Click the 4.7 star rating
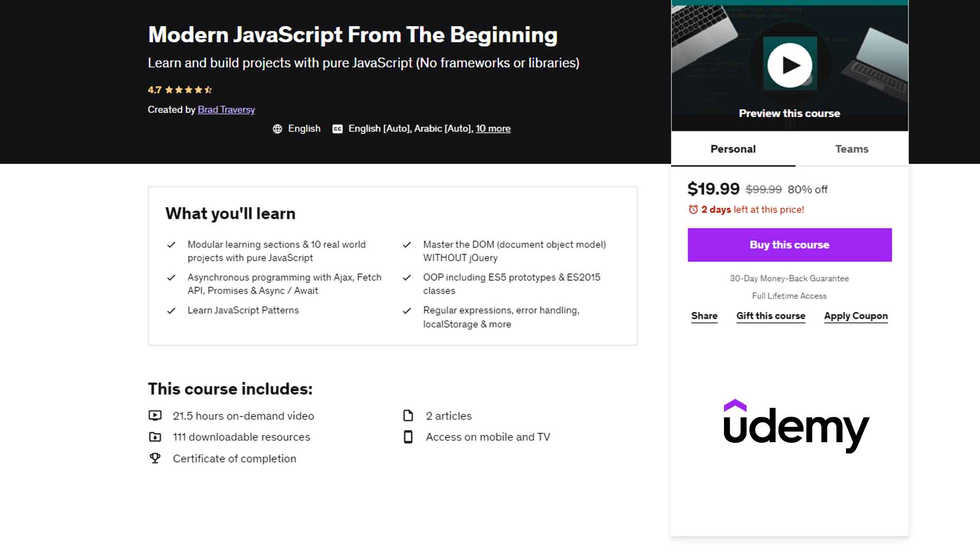 point(179,90)
